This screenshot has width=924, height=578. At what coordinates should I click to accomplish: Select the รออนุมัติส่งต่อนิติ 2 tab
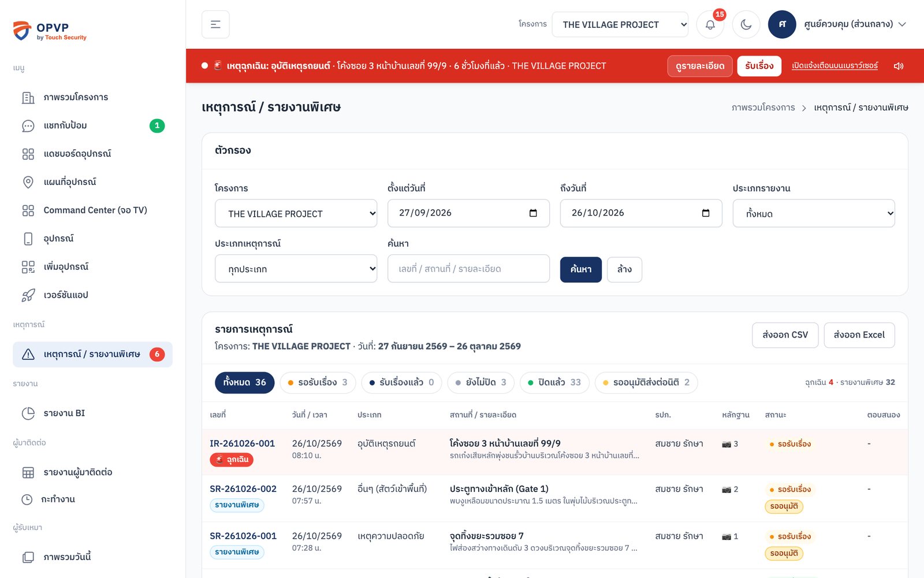646,383
